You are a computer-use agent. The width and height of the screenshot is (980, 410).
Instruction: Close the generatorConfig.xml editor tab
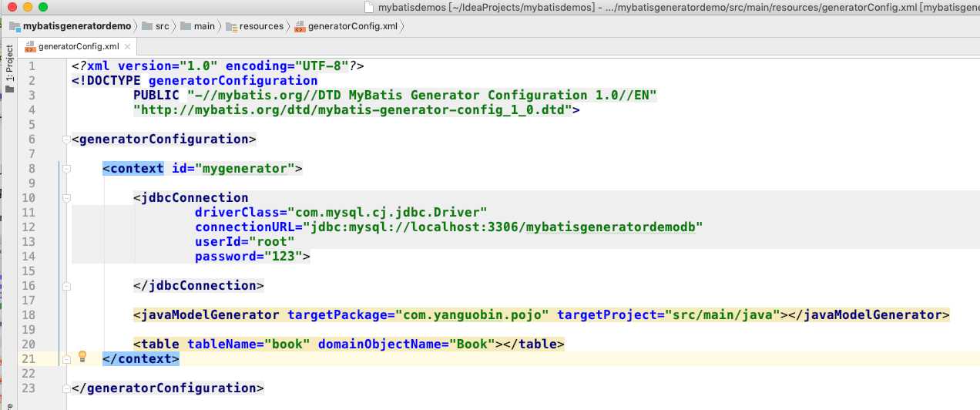128,46
